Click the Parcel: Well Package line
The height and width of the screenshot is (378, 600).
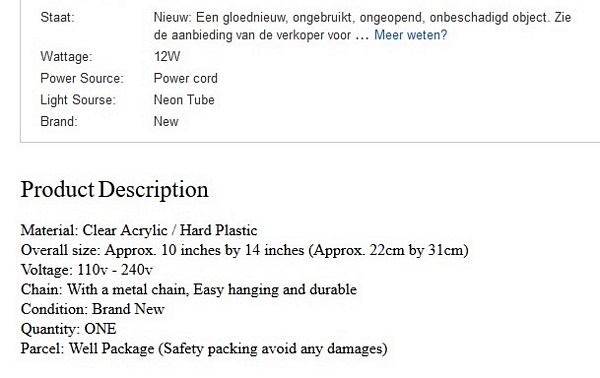204,349
